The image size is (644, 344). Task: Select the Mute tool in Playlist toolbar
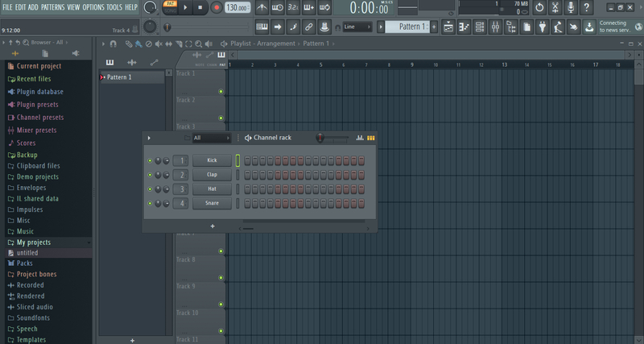(159, 44)
